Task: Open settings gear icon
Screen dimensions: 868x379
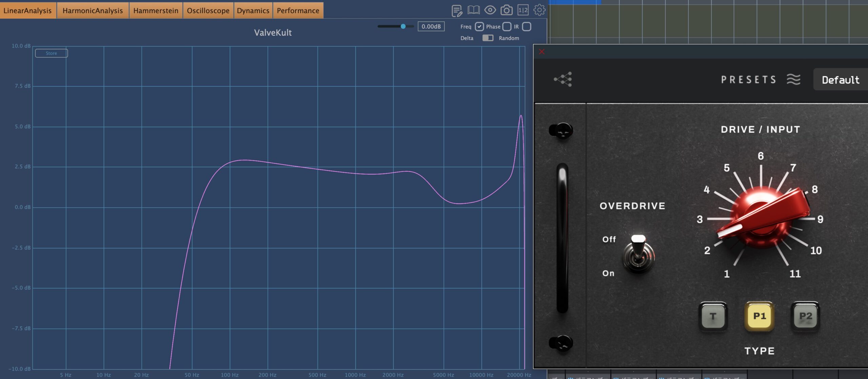Action: 539,10
